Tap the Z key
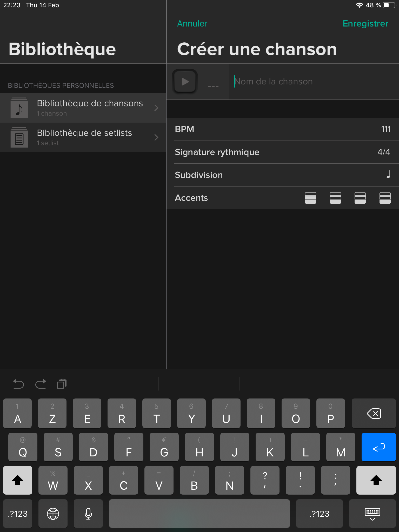 [52, 413]
